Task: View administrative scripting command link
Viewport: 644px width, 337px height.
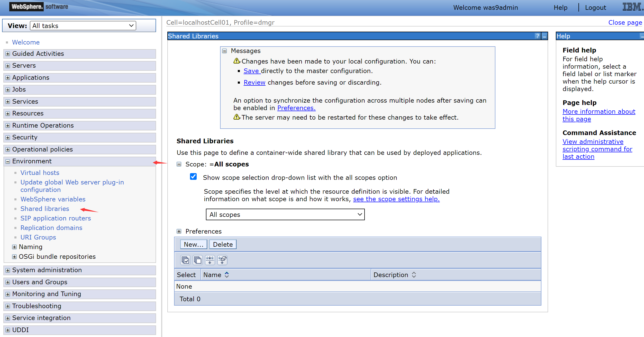Action: (x=597, y=149)
